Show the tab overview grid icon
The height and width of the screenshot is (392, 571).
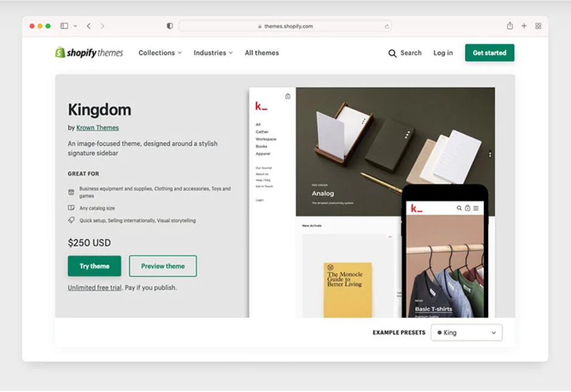tap(538, 26)
